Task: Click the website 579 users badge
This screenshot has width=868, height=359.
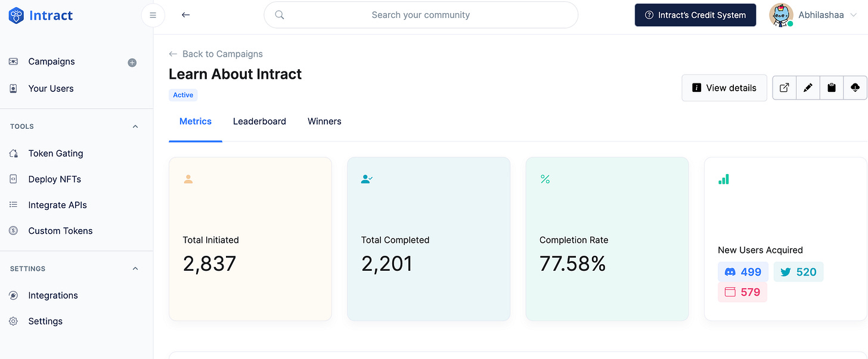Action: (742, 292)
